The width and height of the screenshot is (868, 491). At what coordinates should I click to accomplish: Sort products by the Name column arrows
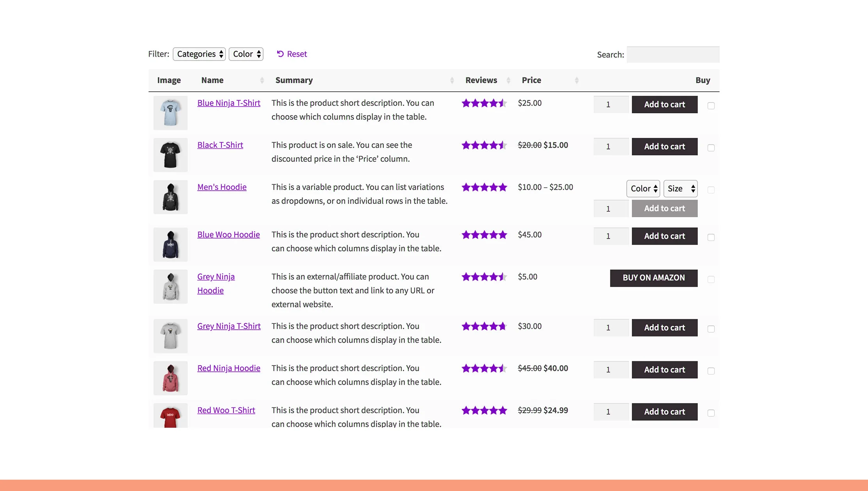coord(262,80)
